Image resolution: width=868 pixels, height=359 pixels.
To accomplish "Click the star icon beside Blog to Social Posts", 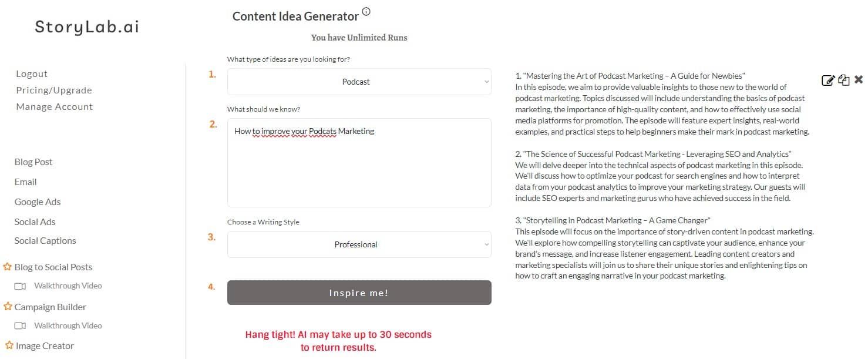I will (x=7, y=266).
